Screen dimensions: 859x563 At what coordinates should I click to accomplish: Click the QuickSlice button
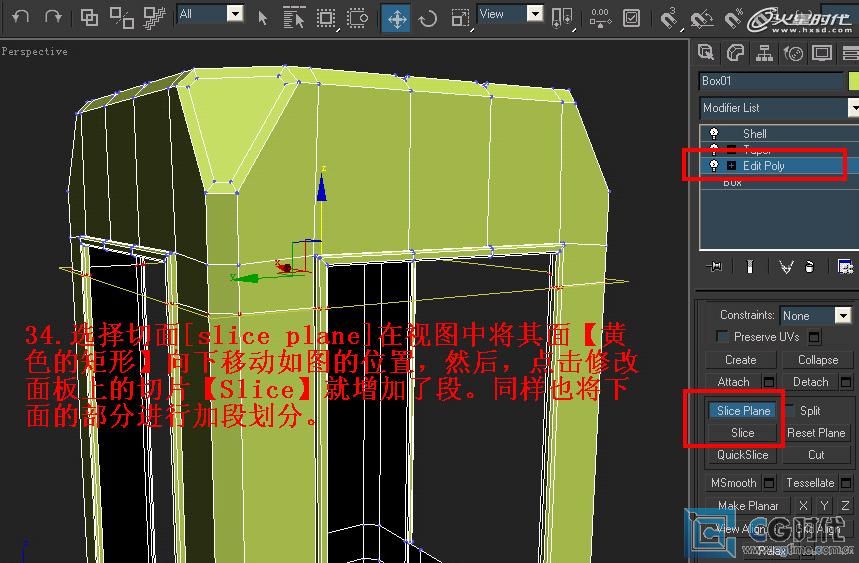point(742,455)
